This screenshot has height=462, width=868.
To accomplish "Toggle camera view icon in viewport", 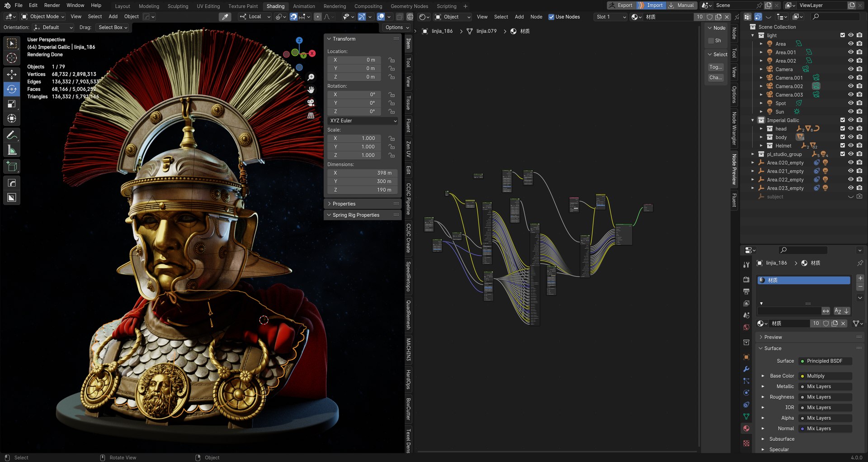I will (311, 103).
